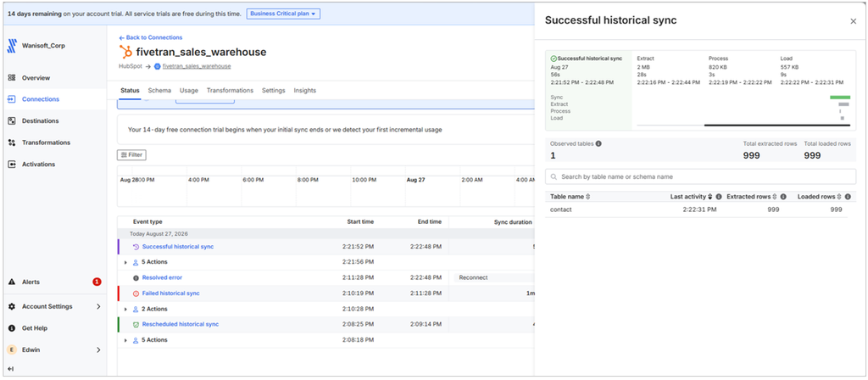Open fivetran_sales_warehouse destination link
The width and height of the screenshot is (868, 380).
[197, 66]
